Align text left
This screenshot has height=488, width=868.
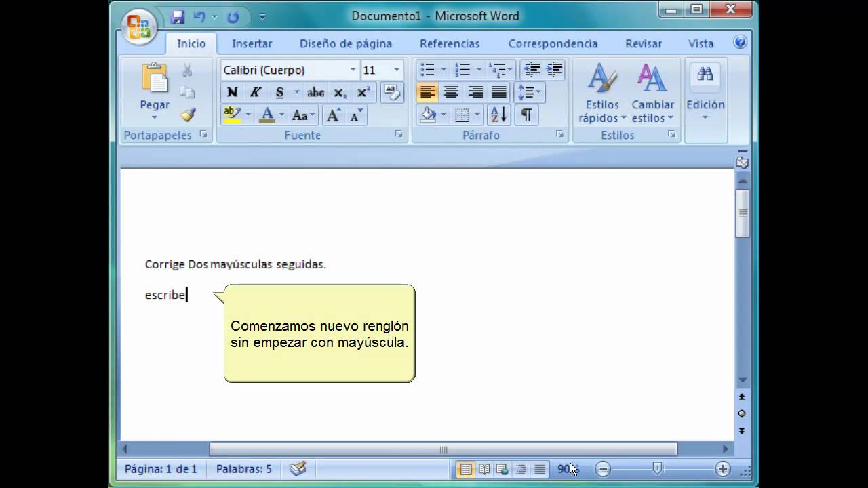pyautogui.click(x=427, y=92)
